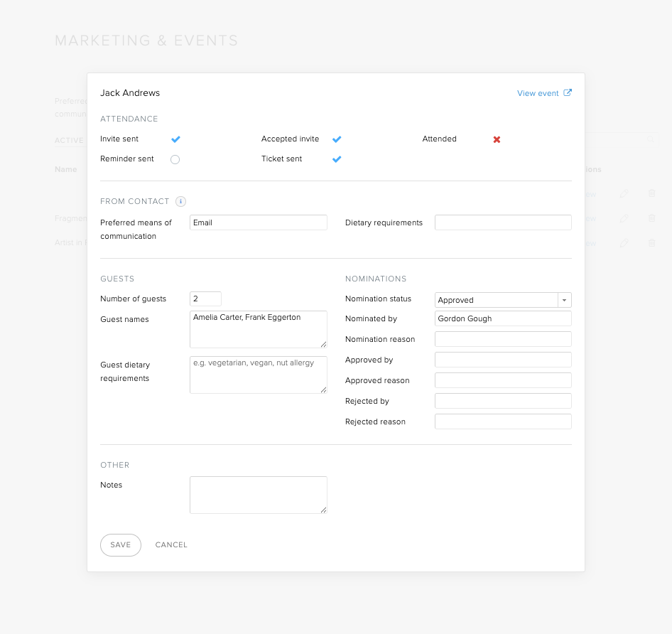Viewport: 672px width, 634px height.
Task: Click the Guest dietary requirements text area
Action: click(259, 375)
